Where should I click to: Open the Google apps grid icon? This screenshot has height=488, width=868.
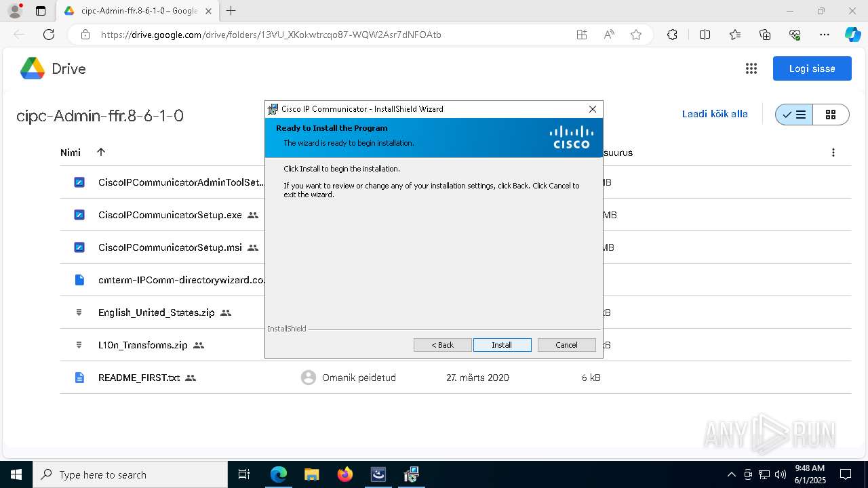coord(751,68)
